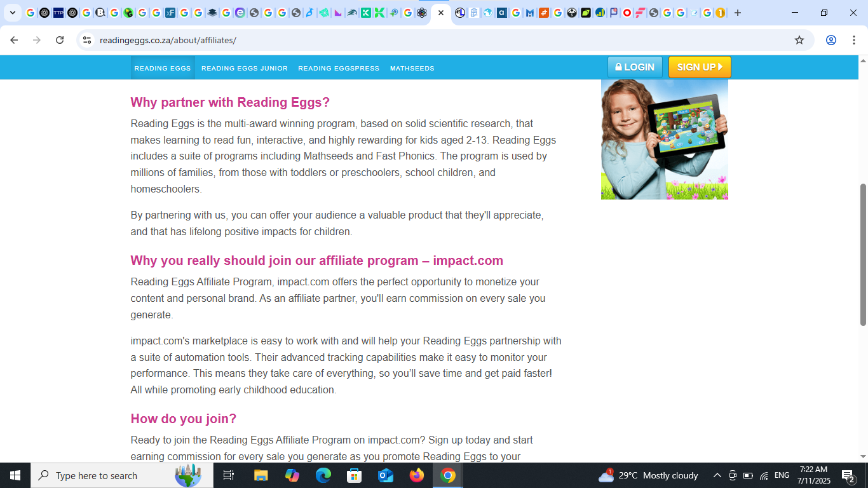The height and width of the screenshot is (488, 868).
Task: Go forward to the next page
Action: click(37, 40)
